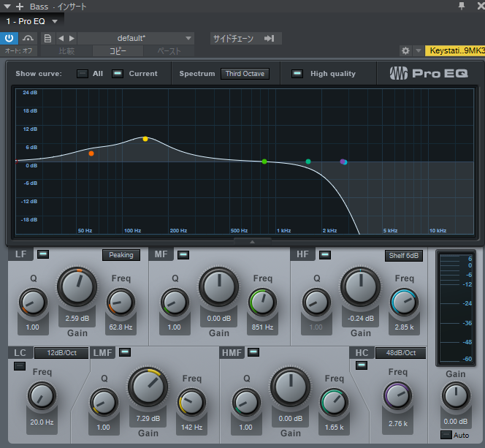Click the LF gain value 2.59 dB
Viewport: 485px width, 448px height.
(x=77, y=319)
